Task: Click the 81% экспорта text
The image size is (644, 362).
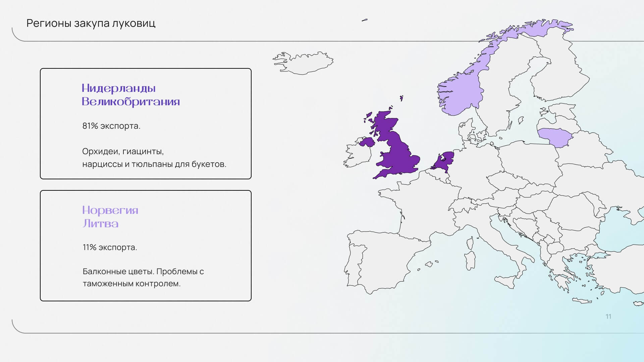Action: point(111,126)
